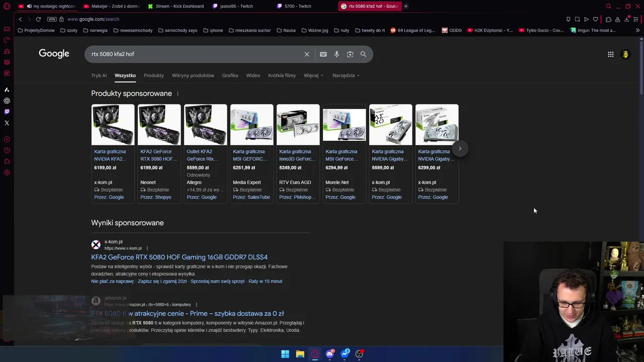Image resolution: width=644 pixels, height=362 pixels.
Task: Switch to Produkty search tab
Action: click(154, 75)
